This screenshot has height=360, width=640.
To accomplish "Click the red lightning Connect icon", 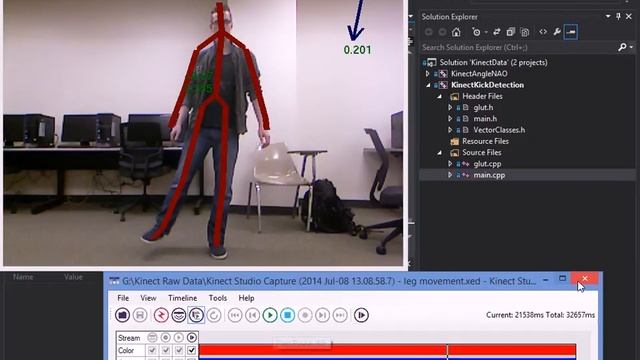I will tap(161, 315).
